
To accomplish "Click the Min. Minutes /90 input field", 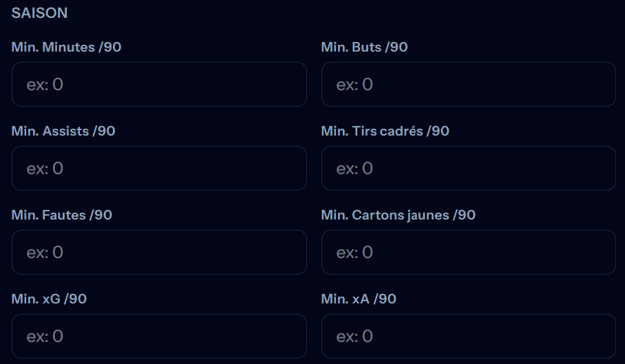I will 159,85.
